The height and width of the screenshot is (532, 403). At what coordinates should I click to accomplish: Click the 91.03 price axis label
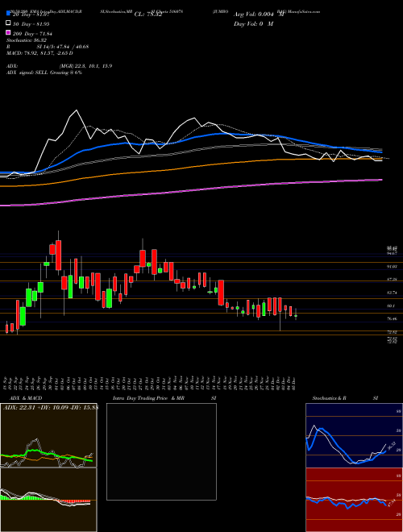coord(393,267)
